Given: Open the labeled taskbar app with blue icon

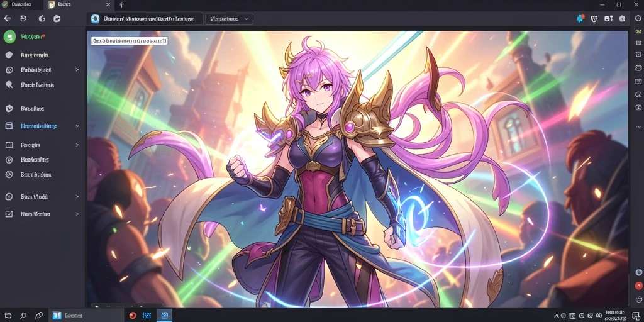Looking at the screenshot, I should point(86,316).
